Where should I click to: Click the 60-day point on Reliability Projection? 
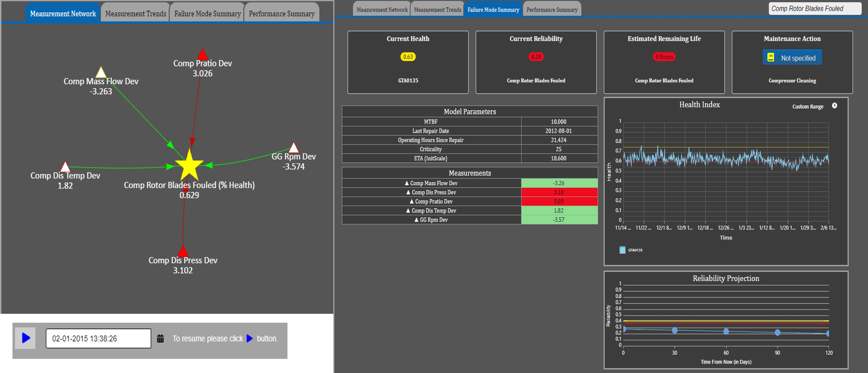726,331
